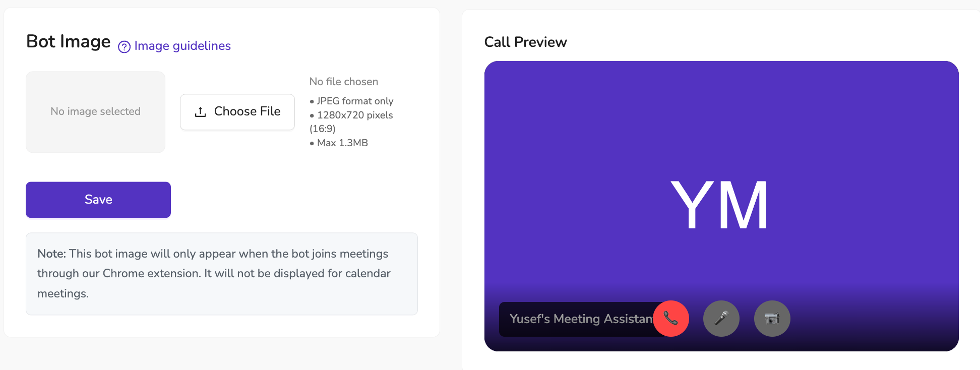Turn off video with camera icon
The height and width of the screenshot is (370, 980).
[772, 319]
